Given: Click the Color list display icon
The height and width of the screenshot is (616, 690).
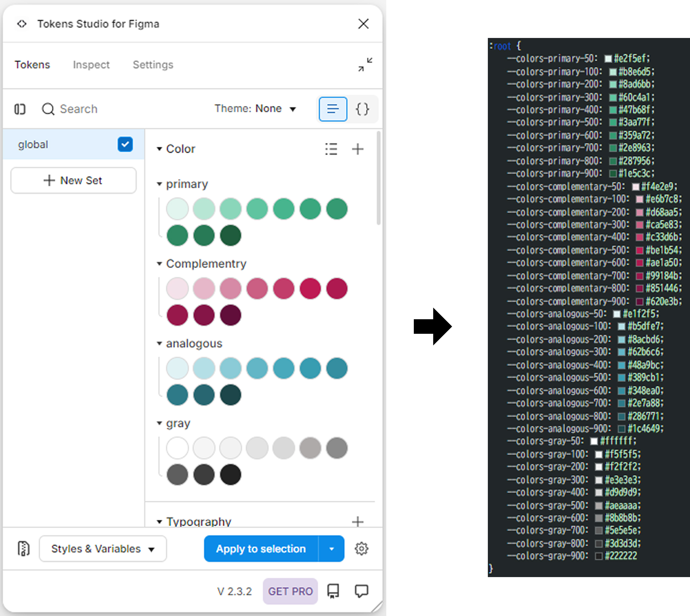Looking at the screenshot, I should pyautogui.click(x=331, y=149).
